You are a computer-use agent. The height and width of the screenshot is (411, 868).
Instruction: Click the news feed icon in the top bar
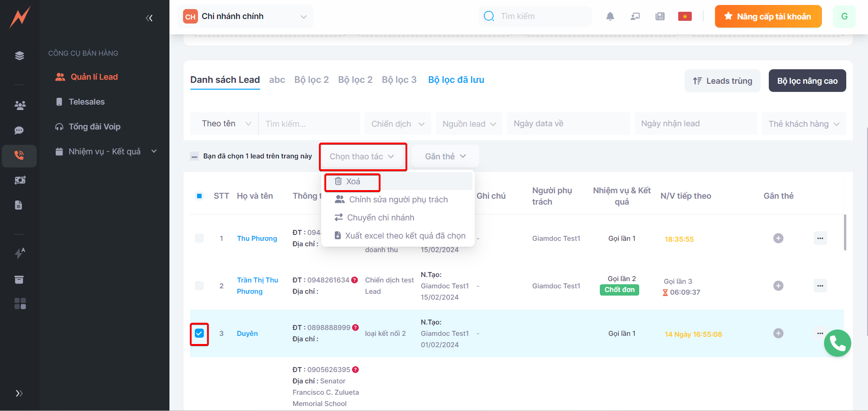(660, 17)
